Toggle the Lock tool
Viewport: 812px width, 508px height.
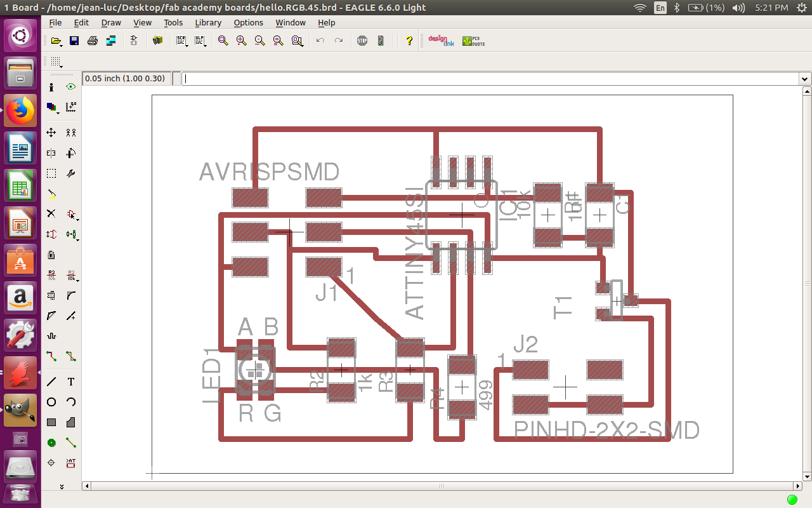51,255
